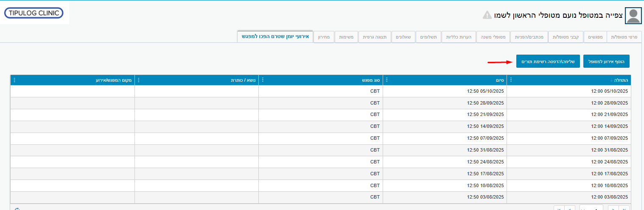Image resolution: width=644 pixels, height=210 pixels.
Task: Click CBT in the 31/08/2025 row
Action: point(375,150)
